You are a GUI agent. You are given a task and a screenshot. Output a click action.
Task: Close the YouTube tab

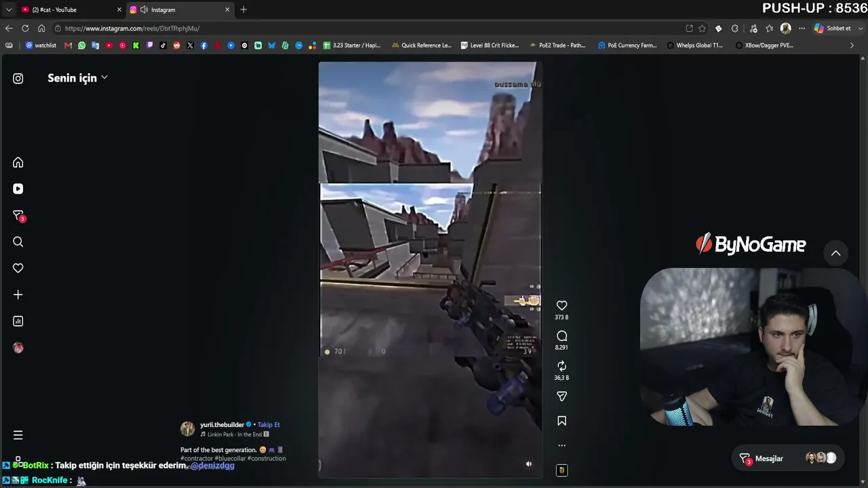coord(119,9)
